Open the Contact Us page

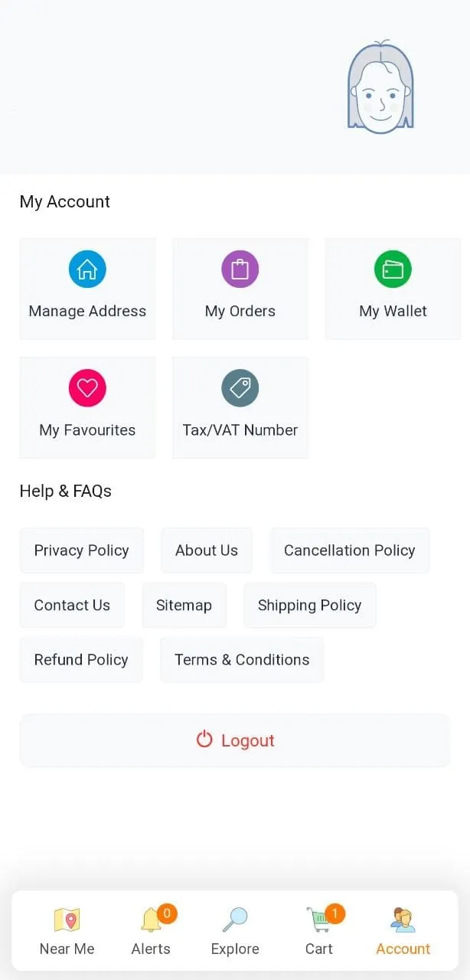coord(72,605)
